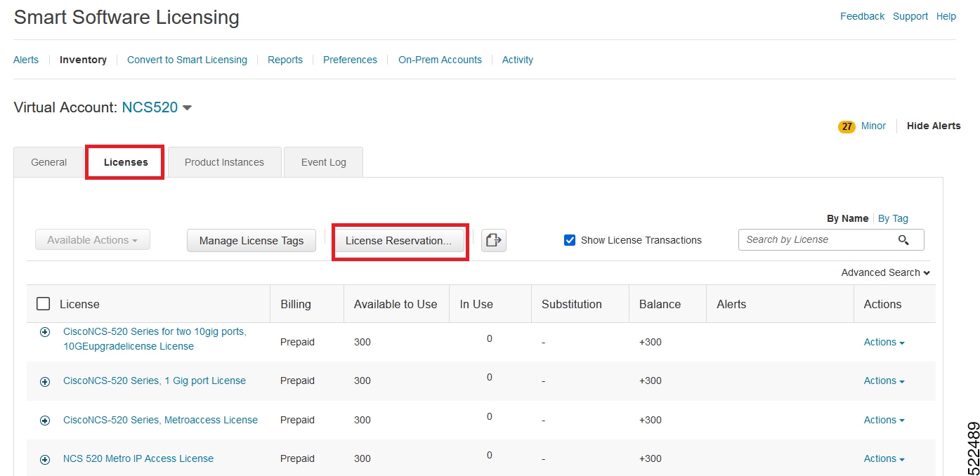Expand the NCS 520 Metro IP Access row
Image resolution: width=980 pixels, height=476 pixels.
coord(45,459)
